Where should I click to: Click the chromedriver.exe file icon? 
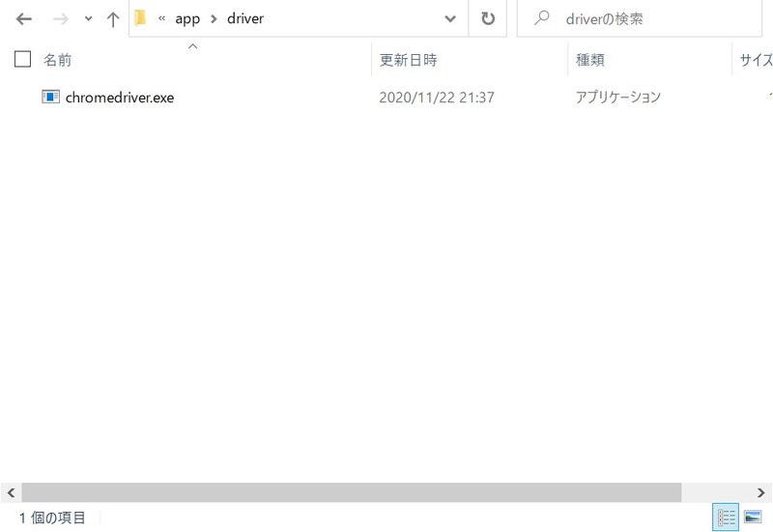pos(51,97)
